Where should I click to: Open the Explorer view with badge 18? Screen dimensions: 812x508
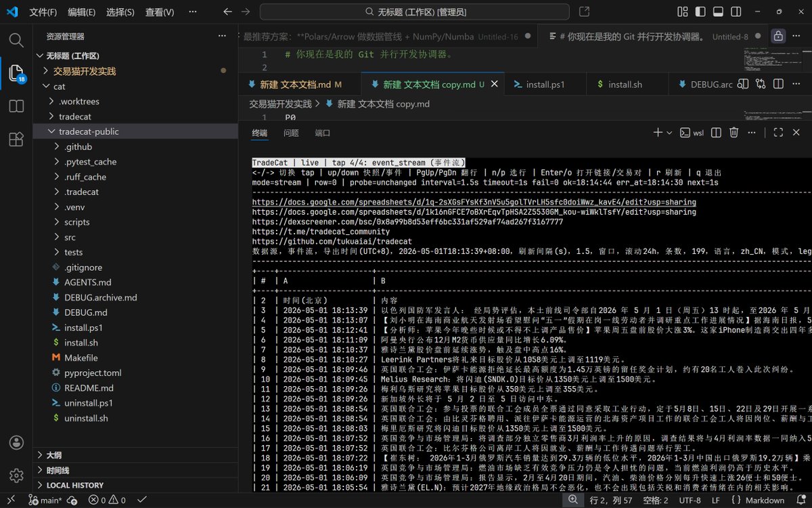click(16, 72)
